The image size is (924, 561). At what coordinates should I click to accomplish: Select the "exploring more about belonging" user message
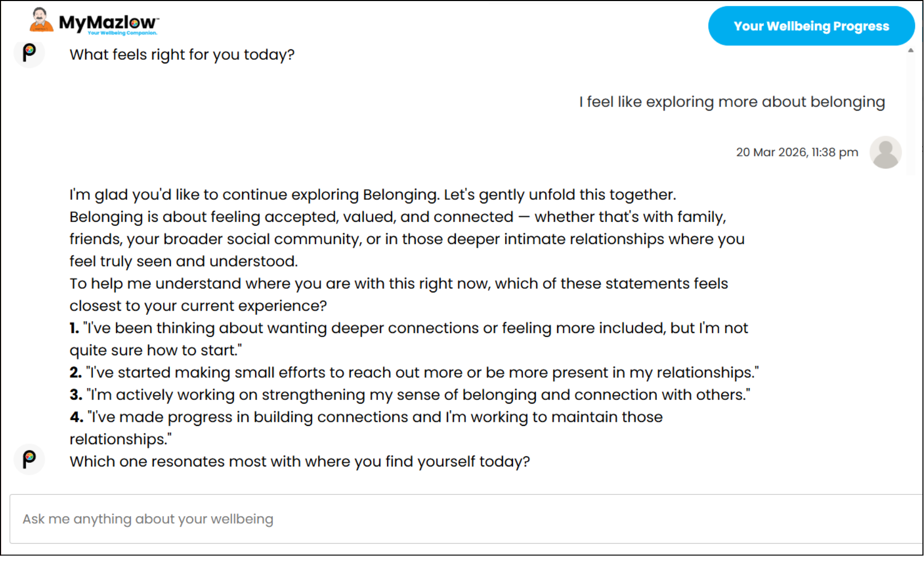click(732, 102)
